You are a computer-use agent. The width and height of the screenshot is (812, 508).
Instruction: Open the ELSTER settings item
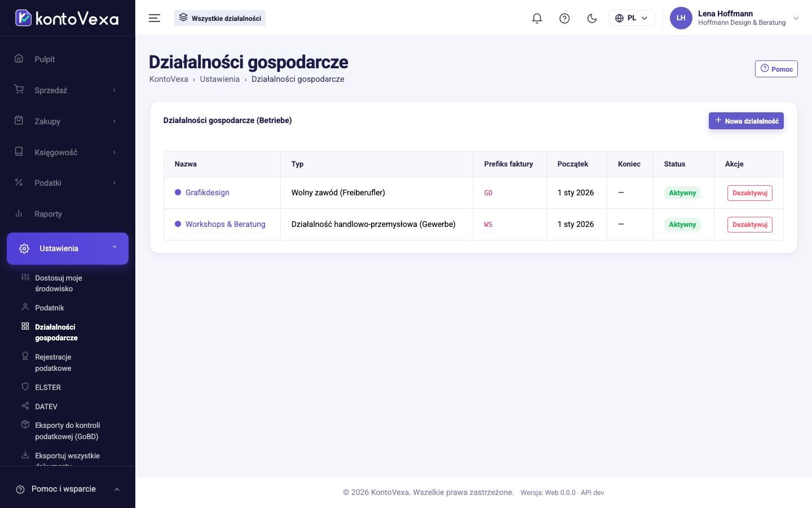48,387
